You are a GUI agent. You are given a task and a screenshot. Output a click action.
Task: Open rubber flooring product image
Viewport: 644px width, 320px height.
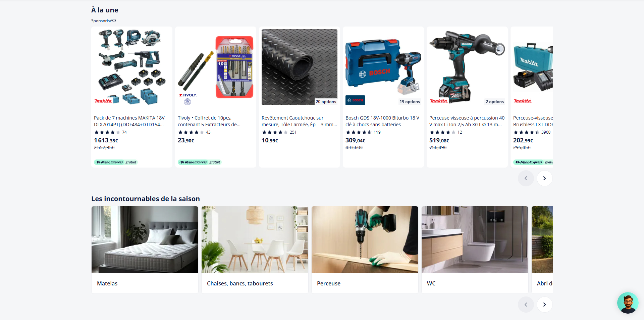pos(300,67)
